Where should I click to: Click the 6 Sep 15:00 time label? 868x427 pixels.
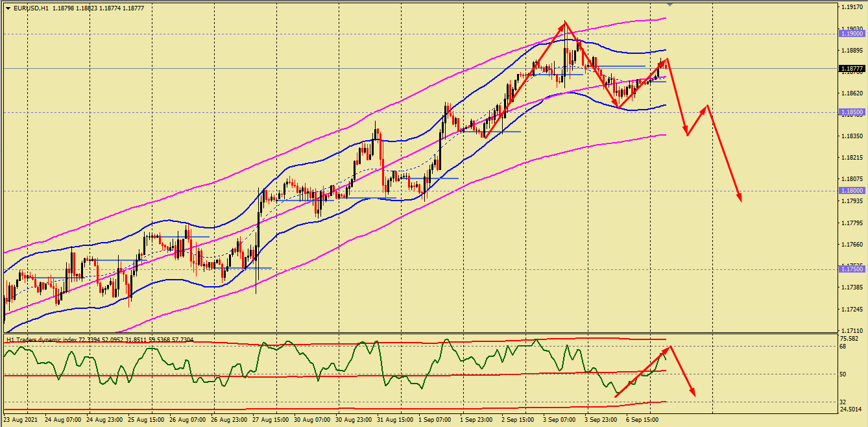pos(643,420)
